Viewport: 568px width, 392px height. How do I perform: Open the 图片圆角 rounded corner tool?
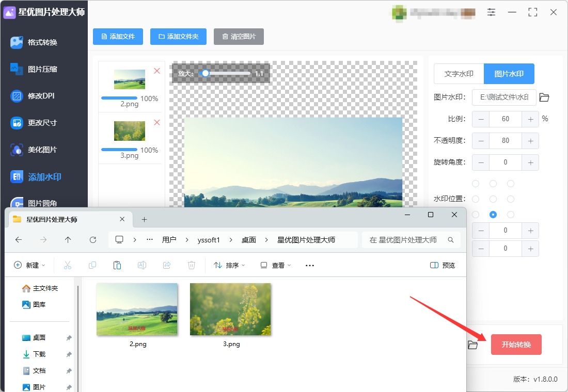point(35,203)
